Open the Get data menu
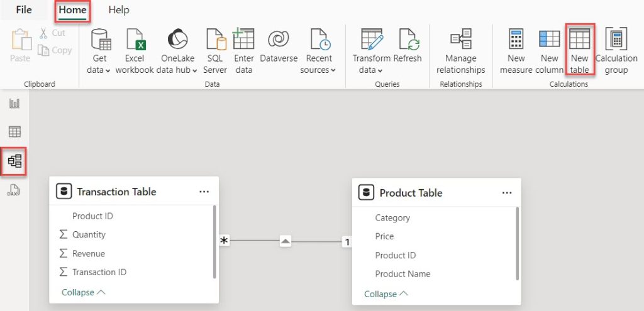644x311 pixels. click(x=99, y=52)
